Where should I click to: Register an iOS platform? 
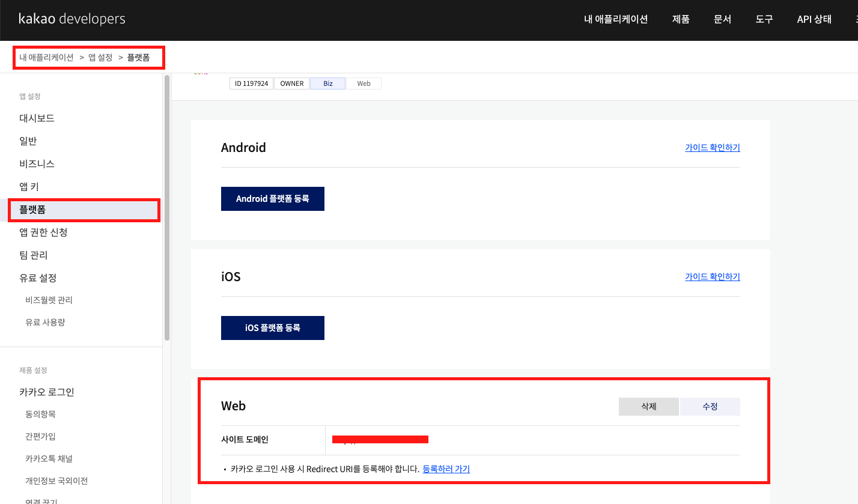pyautogui.click(x=272, y=327)
